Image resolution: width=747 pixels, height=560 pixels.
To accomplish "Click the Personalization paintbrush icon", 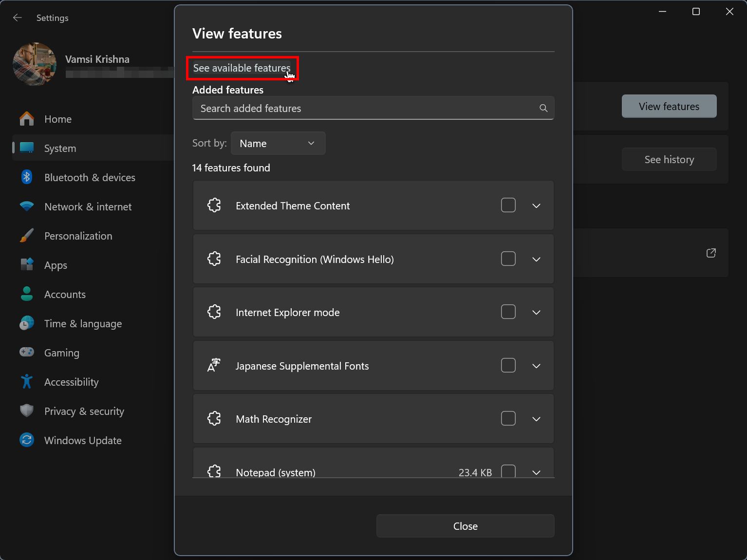I will (27, 236).
